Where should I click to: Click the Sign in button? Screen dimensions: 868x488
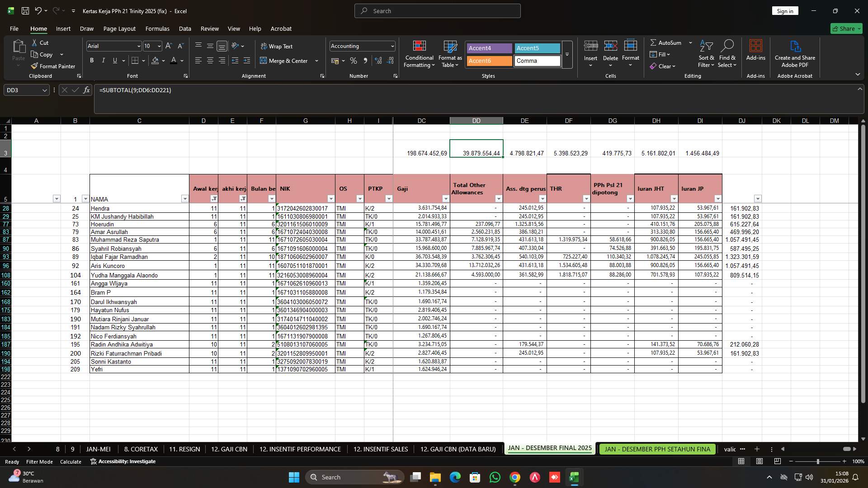tap(785, 10)
